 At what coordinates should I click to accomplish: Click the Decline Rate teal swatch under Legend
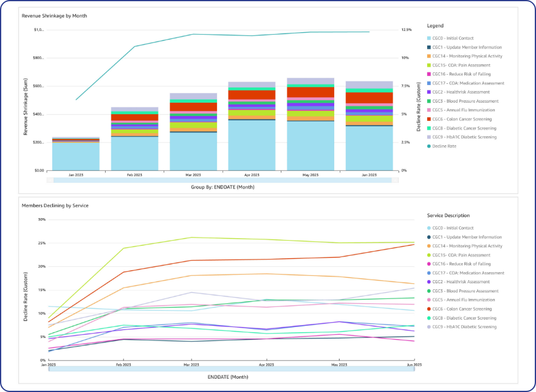(x=429, y=146)
